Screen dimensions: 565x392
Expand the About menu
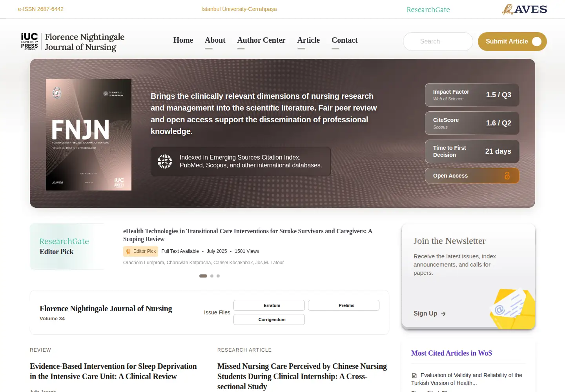coord(215,40)
